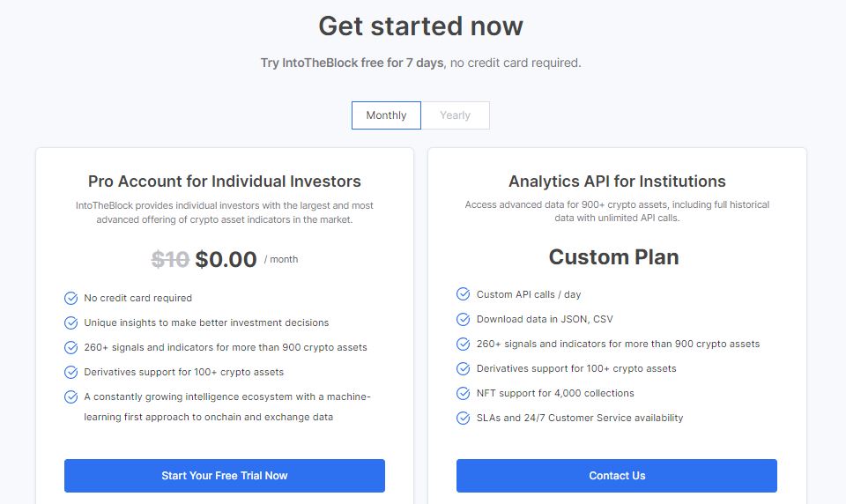
Task: Click the Analytics API for Institutions heading
Action: point(617,182)
